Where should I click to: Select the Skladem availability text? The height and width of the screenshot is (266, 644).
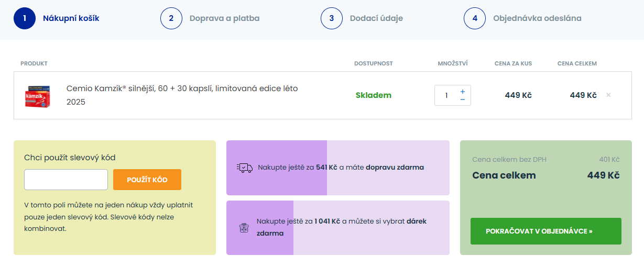pos(374,95)
